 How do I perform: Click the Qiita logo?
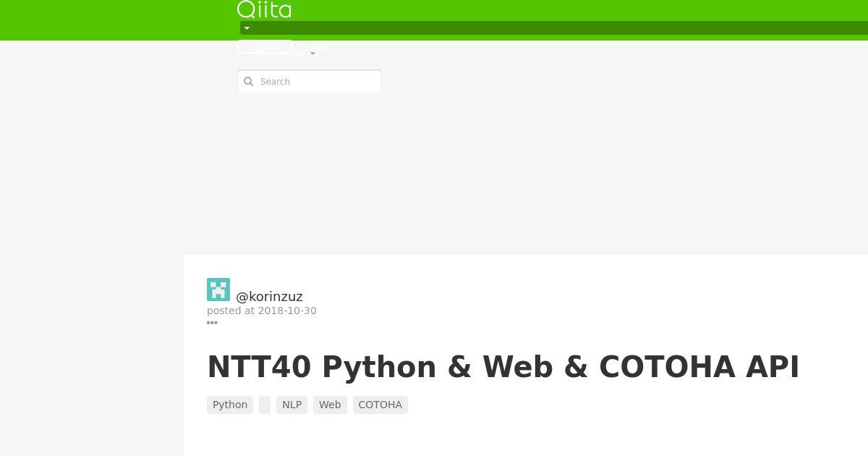pyautogui.click(x=264, y=9)
